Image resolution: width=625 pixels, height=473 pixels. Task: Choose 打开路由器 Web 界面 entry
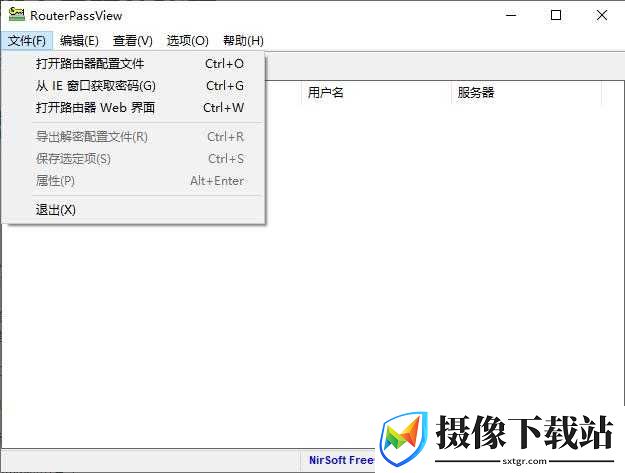coord(134,108)
